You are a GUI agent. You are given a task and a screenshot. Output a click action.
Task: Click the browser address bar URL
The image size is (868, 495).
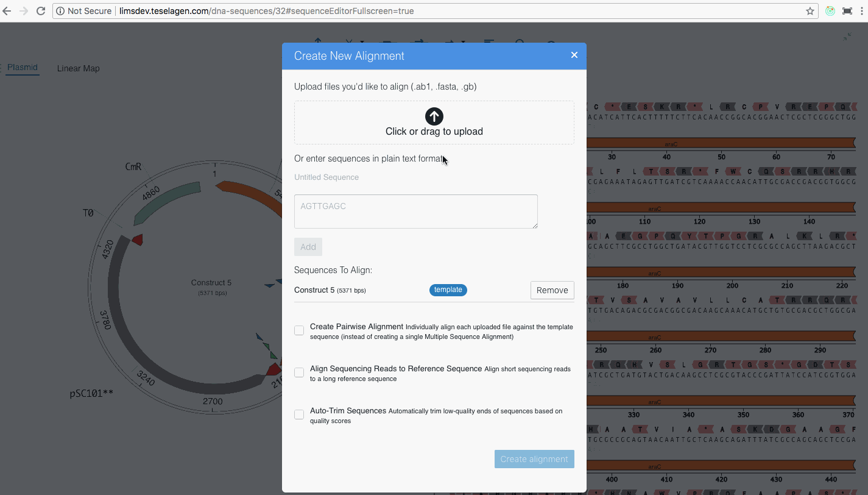[x=267, y=11]
